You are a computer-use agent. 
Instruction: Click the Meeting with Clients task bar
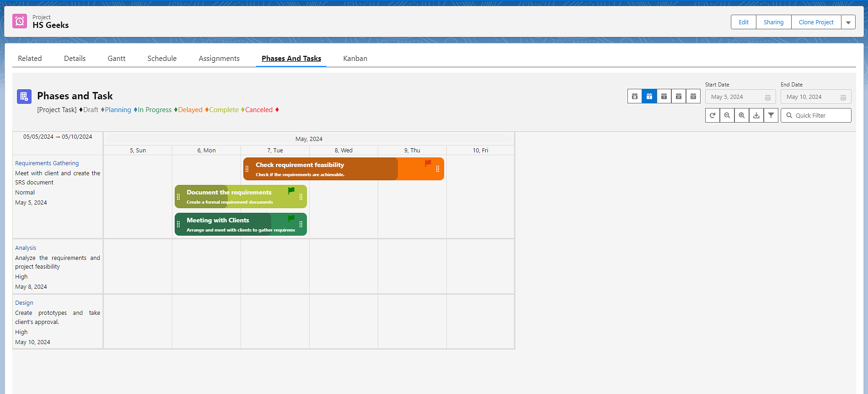[238, 224]
